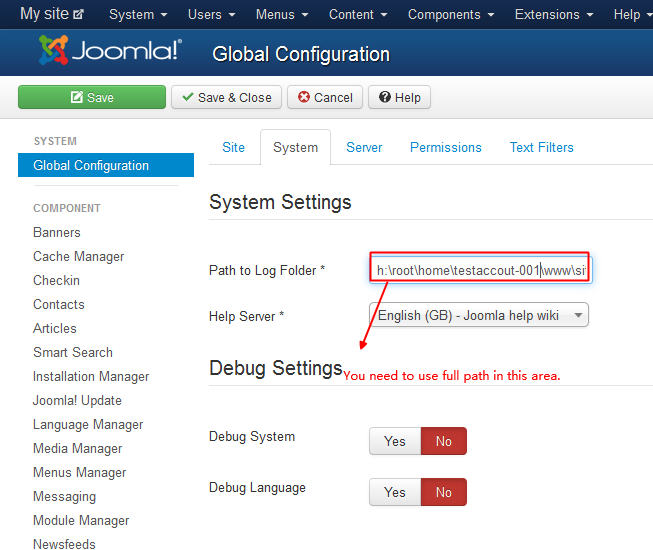
Task: Set Debug Language to No
Action: [x=444, y=492]
